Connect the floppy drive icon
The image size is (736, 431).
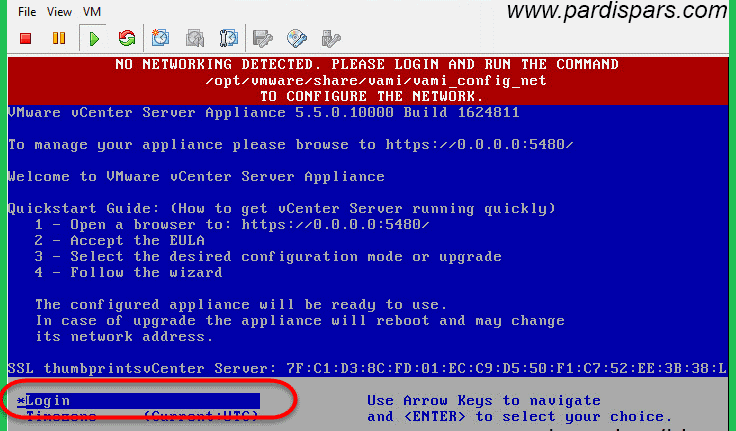[263, 38]
